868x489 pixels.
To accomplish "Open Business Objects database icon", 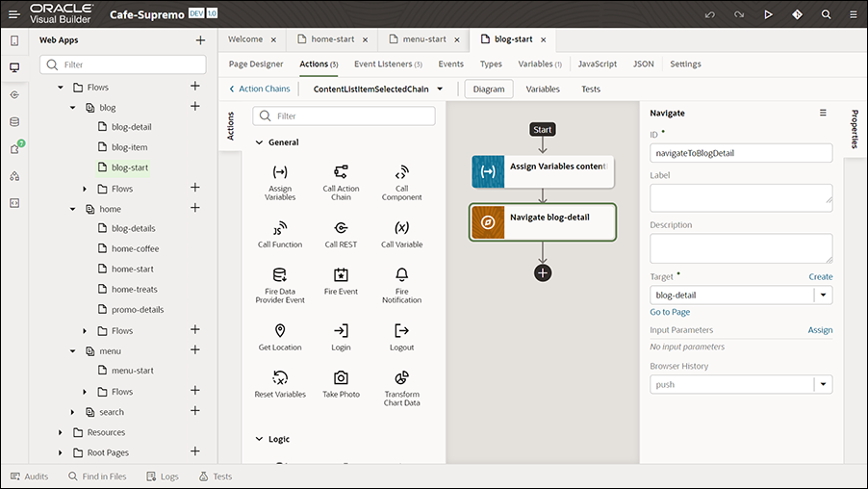I will (x=15, y=122).
